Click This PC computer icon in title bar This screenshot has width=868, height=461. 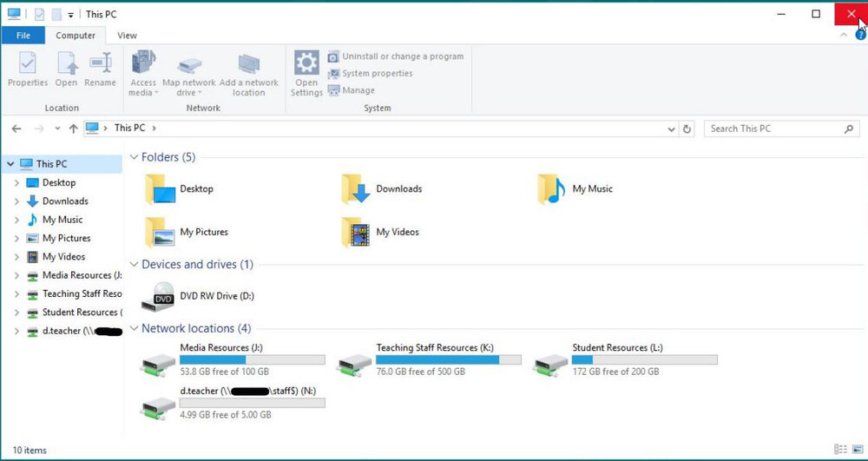[14, 15]
